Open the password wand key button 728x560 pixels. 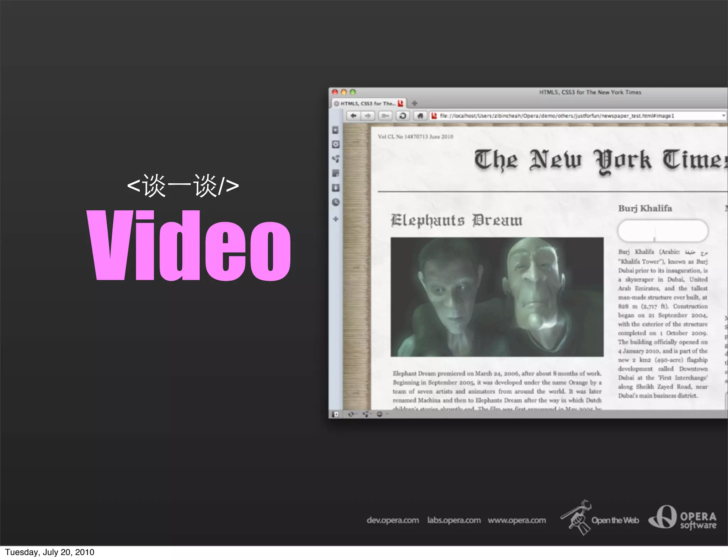point(385,116)
